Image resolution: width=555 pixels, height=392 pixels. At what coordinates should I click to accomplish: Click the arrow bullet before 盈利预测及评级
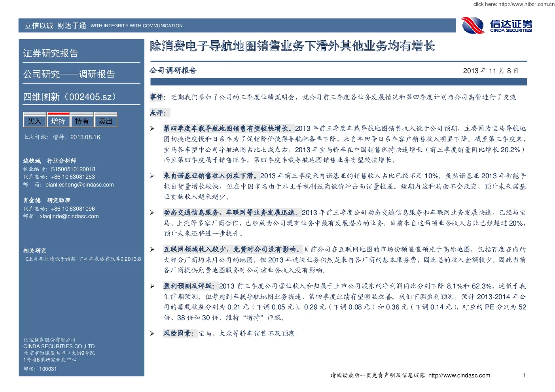(152, 286)
